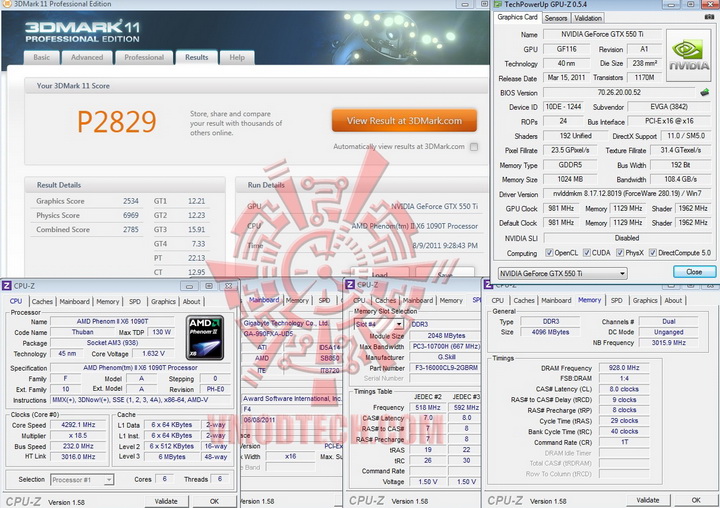Screen dimensions: 720x508
Task: Click the Graphics Score 2534 row
Action: click(x=87, y=201)
